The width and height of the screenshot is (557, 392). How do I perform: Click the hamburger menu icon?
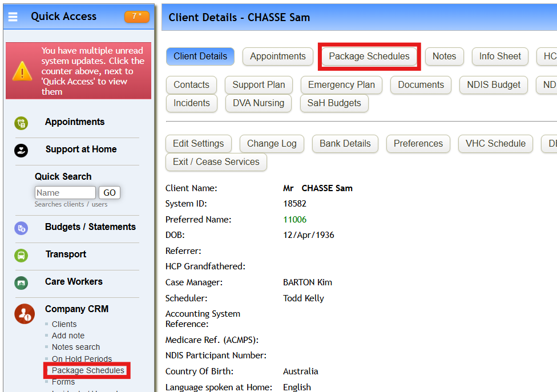coord(13,17)
